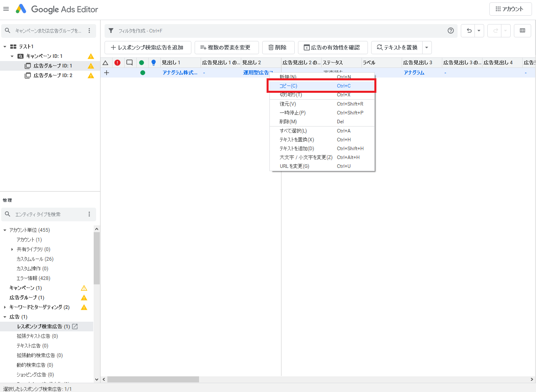Click the レスポンシブ検索広告を追加 button
Viewport: 536px width, 392px height.
[x=147, y=47]
